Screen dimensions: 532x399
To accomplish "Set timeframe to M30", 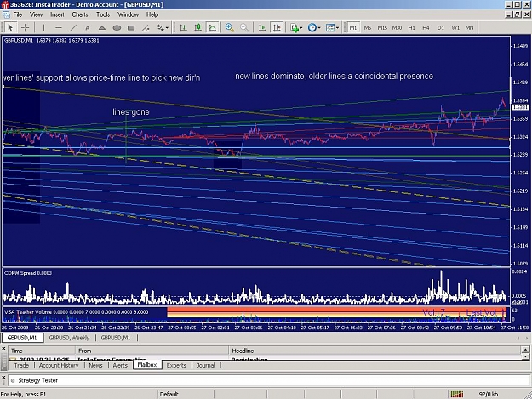I will point(397,27).
